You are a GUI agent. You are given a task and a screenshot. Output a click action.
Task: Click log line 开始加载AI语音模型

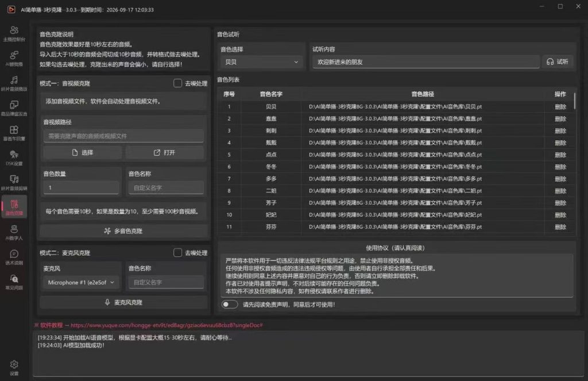click(x=134, y=337)
